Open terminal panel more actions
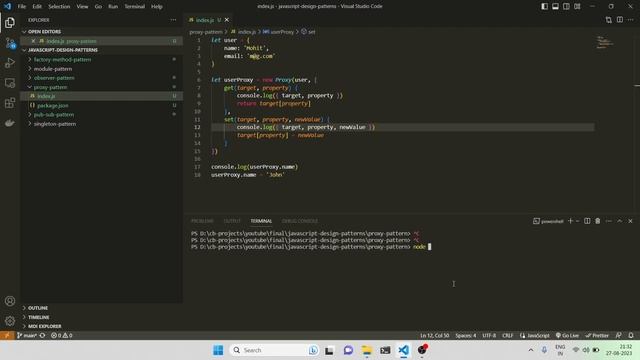The width and height of the screenshot is (640, 360). click(609, 221)
